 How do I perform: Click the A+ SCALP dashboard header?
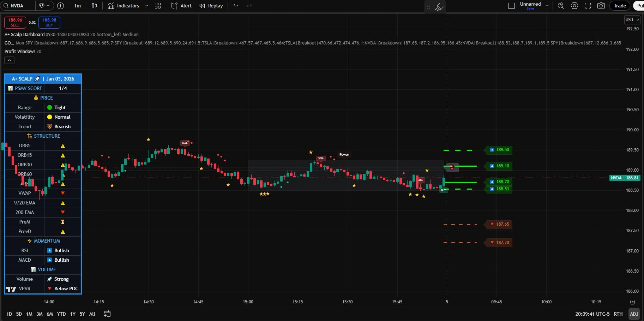43,79
